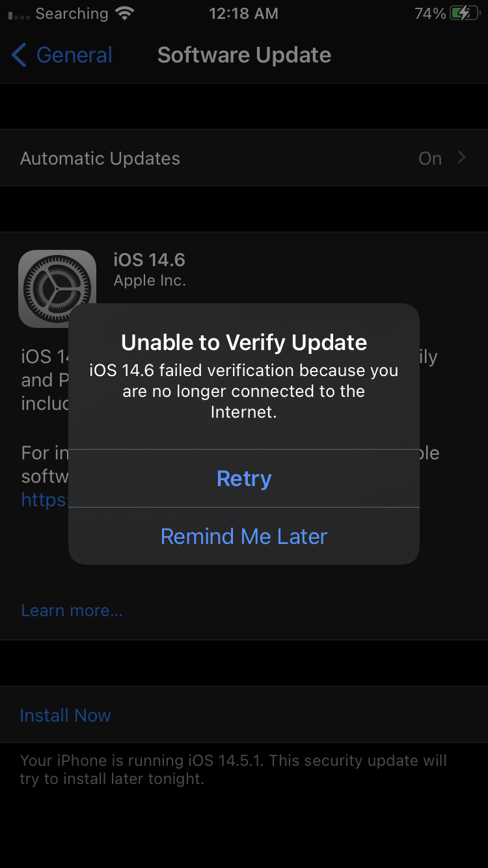Tap the back chevron arrow icon
Screen dimensions: 488x868
click(20, 55)
